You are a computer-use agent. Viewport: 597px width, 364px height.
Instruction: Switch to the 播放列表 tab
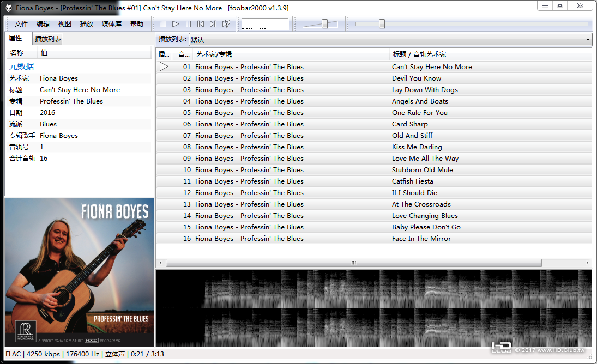[x=47, y=39]
